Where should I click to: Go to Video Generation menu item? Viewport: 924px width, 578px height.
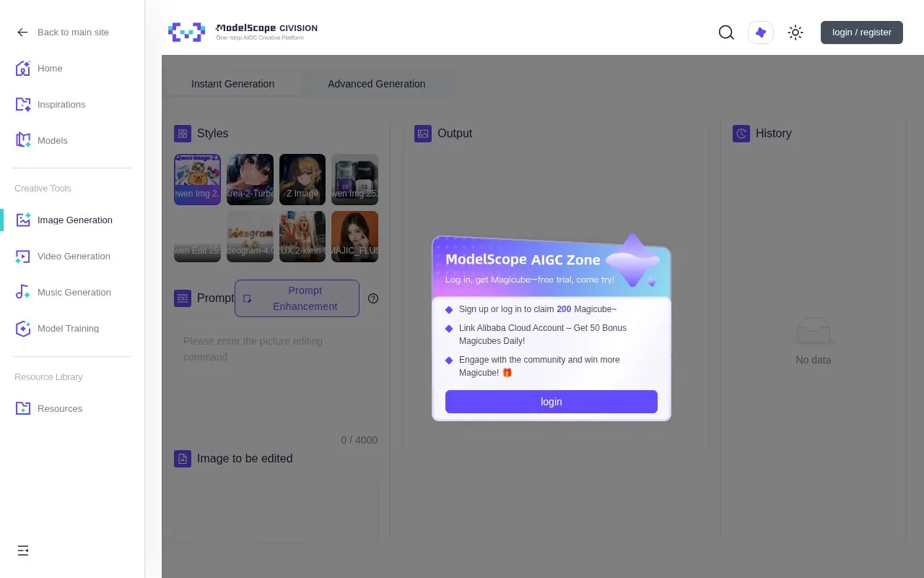tap(74, 256)
